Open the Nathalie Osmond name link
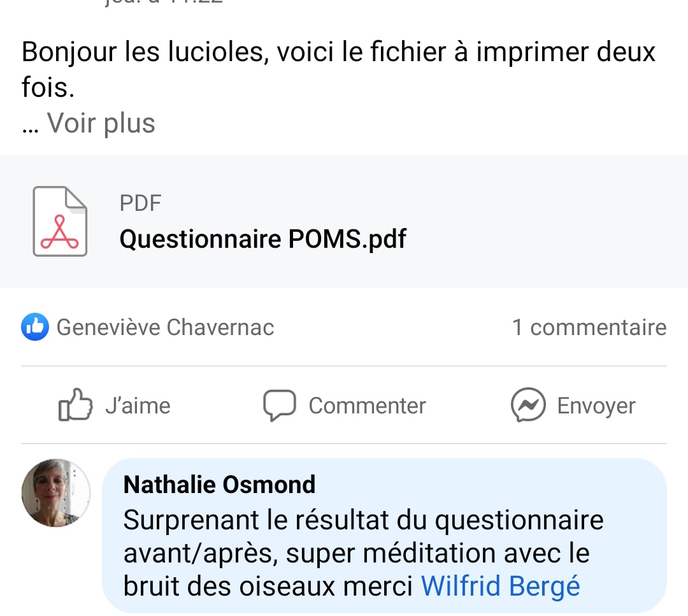 click(x=219, y=485)
